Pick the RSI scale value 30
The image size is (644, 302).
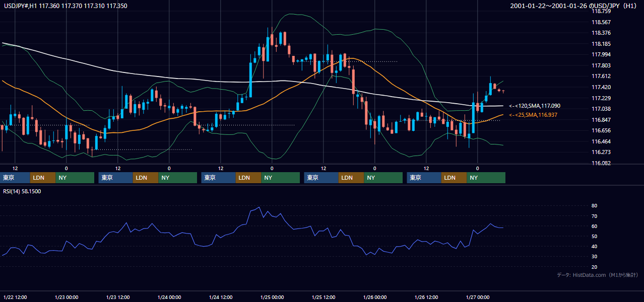pos(594,256)
